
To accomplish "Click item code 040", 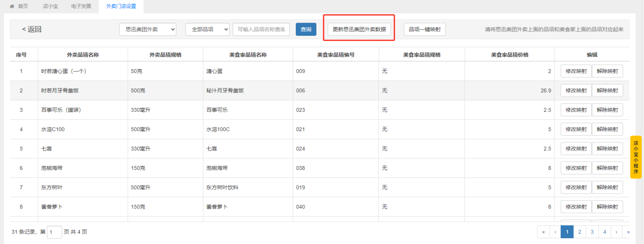I will click(300, 207).
